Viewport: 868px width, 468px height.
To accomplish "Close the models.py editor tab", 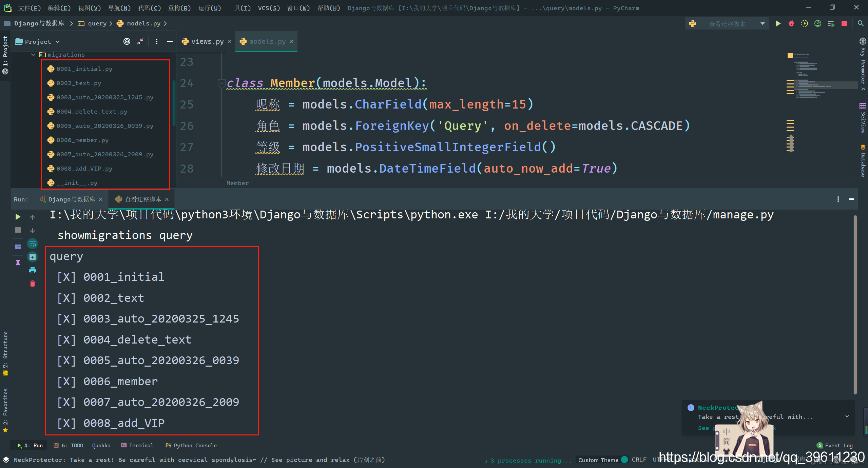I will (x=292, y=41).
